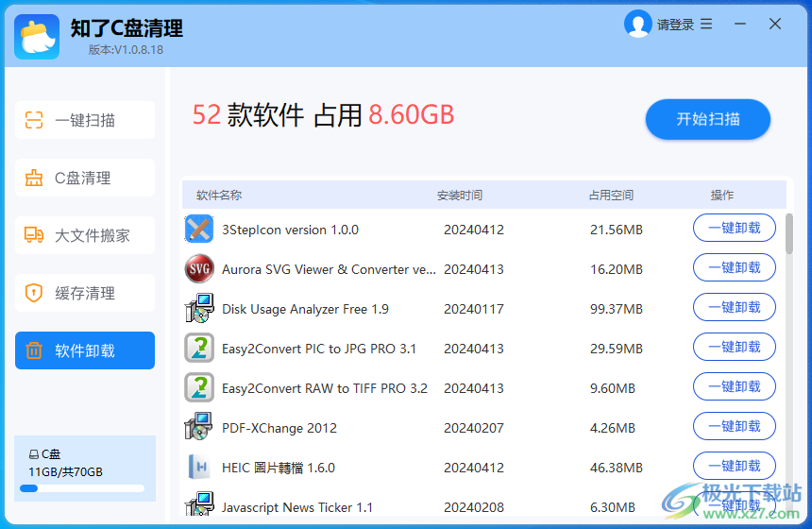Uninstall Disk Usage Analyzer Free 1.9
Screen dimensions: 812x529
(x=735, y=307)
